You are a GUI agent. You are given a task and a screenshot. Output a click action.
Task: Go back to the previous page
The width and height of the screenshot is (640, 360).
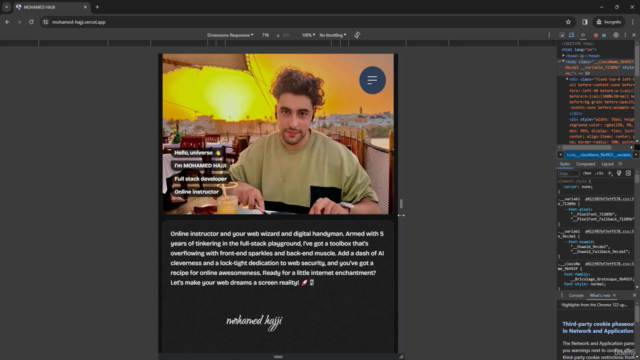coord(7,22)
